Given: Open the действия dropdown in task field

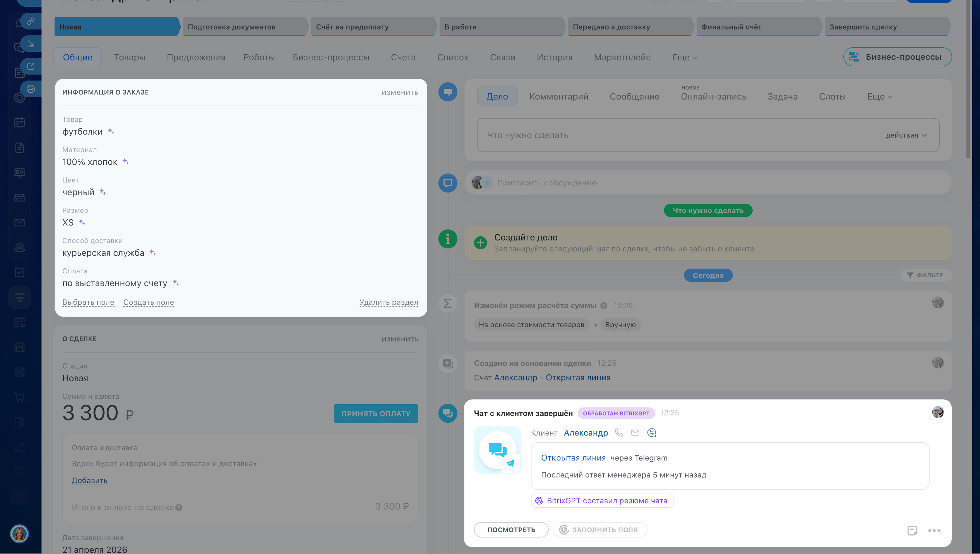Looking at the screenshot, I should (x=906, y=135).
